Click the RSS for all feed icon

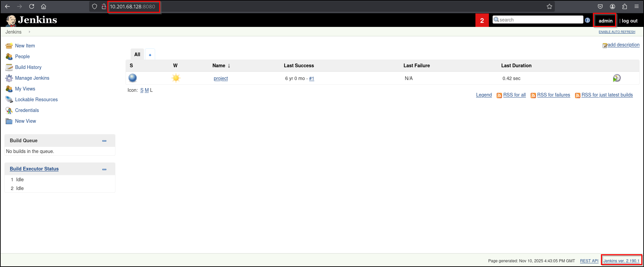pyautogui.click(x=499, y=96)
